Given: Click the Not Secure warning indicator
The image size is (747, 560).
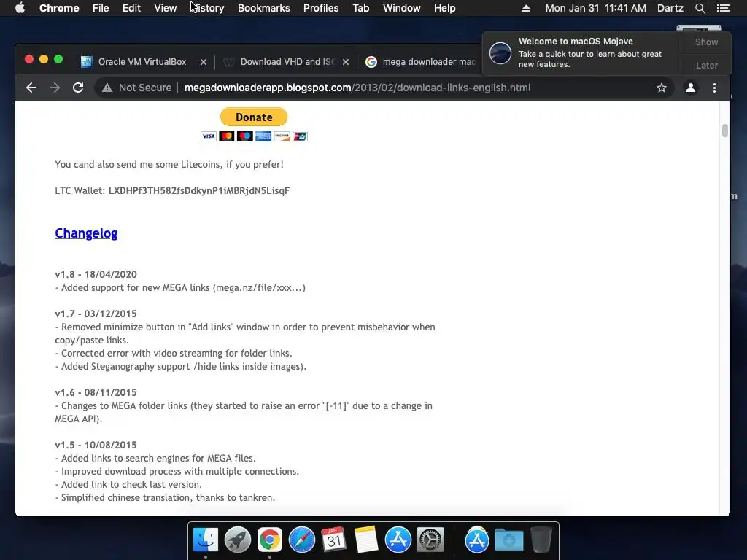Looking at the screenshot, I should (136, 87).
